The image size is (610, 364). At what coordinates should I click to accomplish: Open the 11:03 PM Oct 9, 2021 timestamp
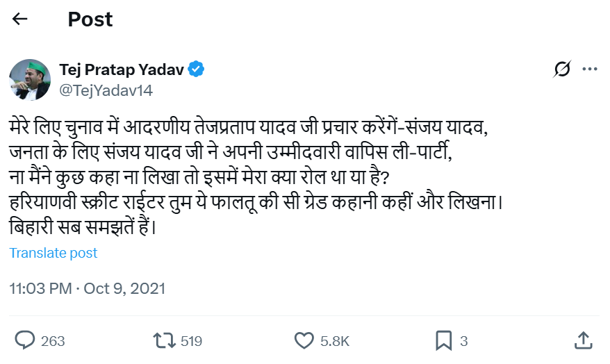(x=88, y=288)
